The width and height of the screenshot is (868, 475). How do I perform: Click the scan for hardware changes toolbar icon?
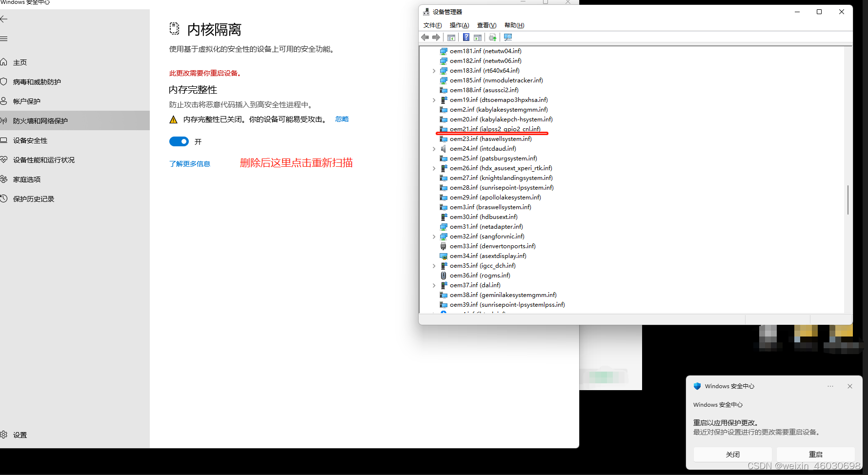(x=508, y=38)
